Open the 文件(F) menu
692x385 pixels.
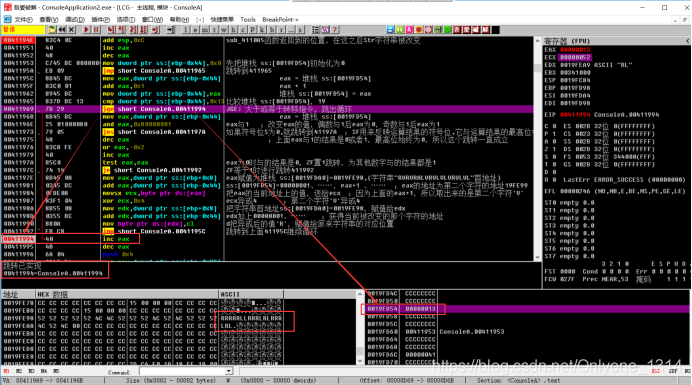(x=23, y=19)
